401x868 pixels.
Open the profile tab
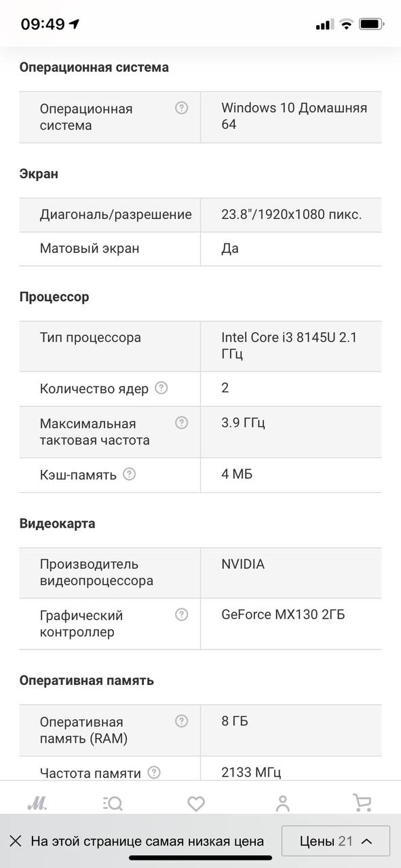tap(283, 804)
